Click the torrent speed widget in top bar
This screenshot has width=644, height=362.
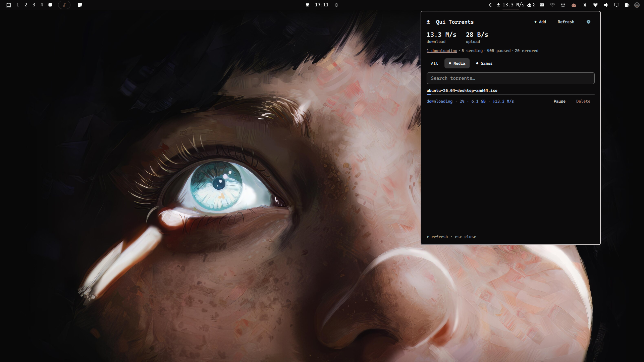click(x=511, y=5)
